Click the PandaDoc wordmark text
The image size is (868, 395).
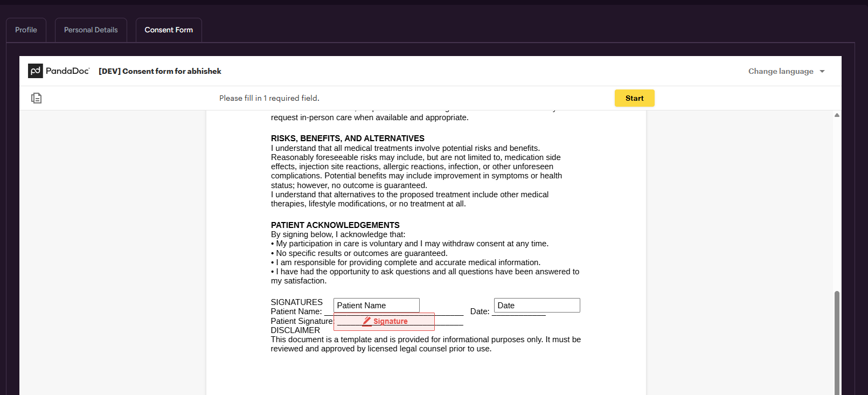click(67, 71)
